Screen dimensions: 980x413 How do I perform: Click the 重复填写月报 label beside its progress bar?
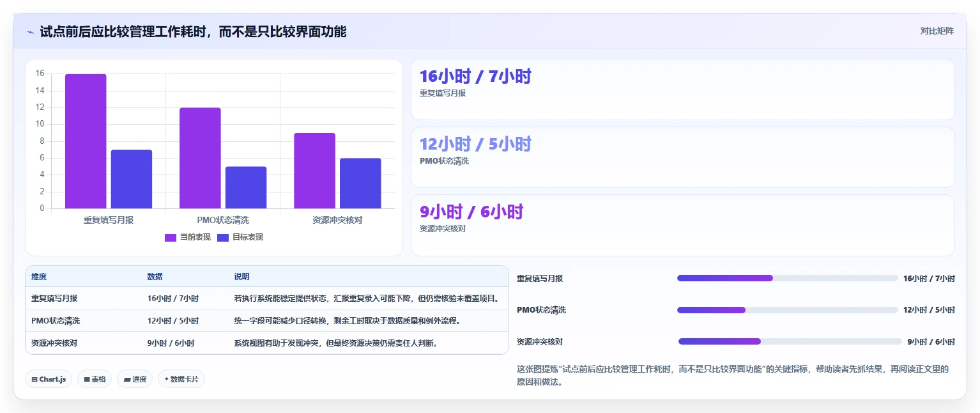(x=540, y=279)
